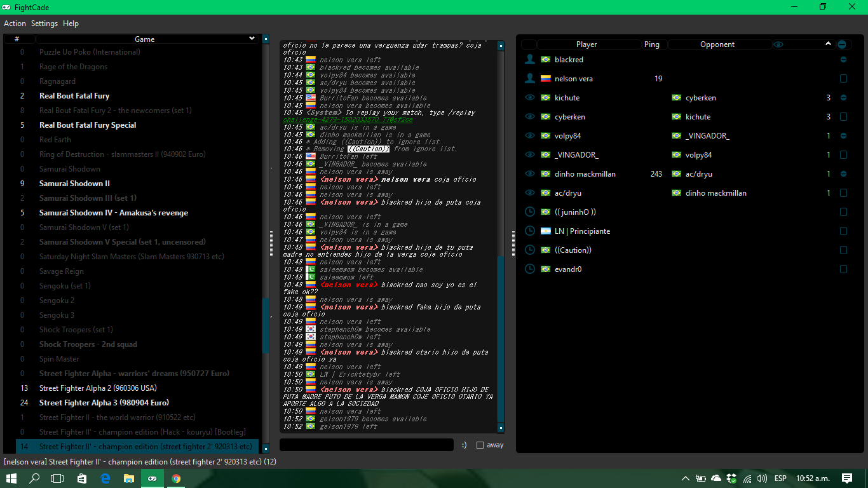
Task: Click the away clock icon beside (( juninhO ))
Action: 530,212
